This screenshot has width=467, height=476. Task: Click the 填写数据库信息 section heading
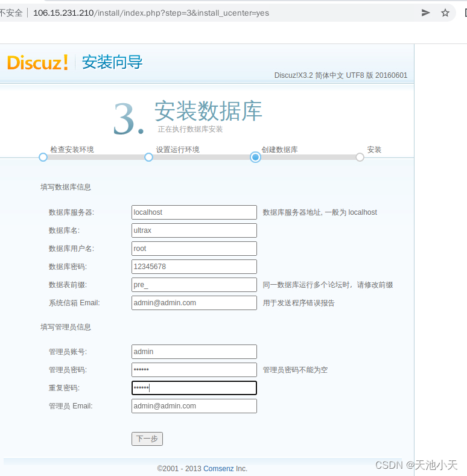(x=66, y=187)
